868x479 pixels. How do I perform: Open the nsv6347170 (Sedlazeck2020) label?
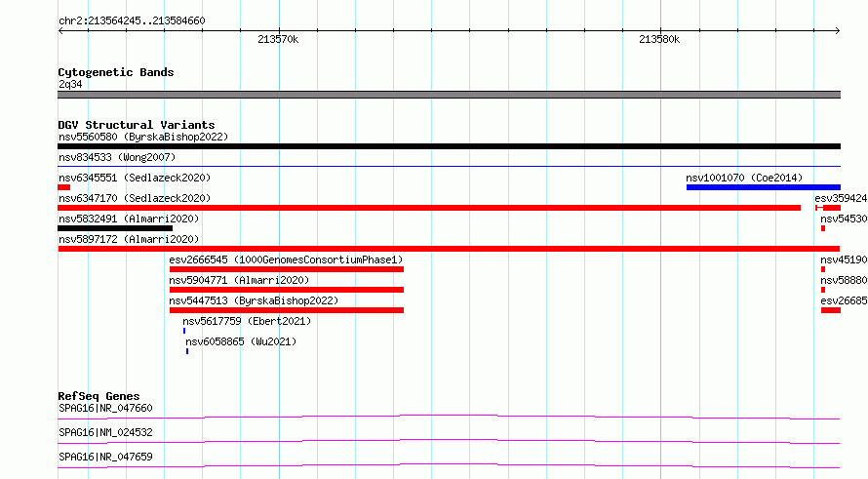click(135, 198)
